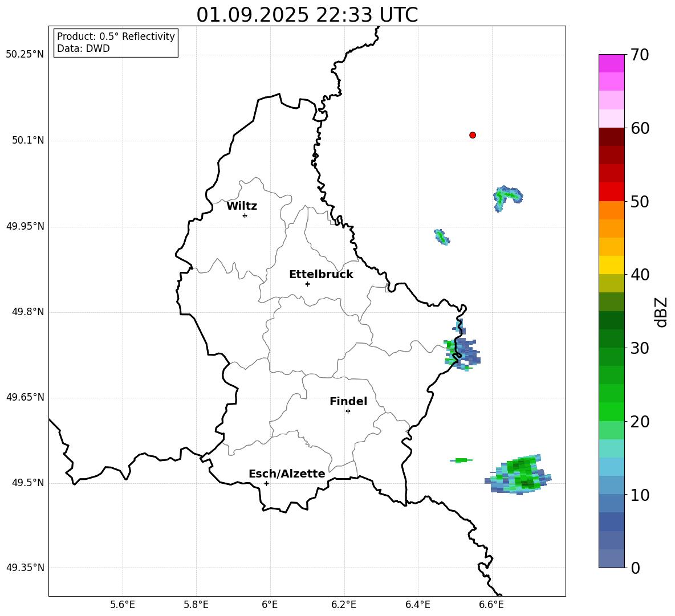Click the 50.1°N latitude label
The width and height of the screenshot is (675, 616).
(28, 140)
